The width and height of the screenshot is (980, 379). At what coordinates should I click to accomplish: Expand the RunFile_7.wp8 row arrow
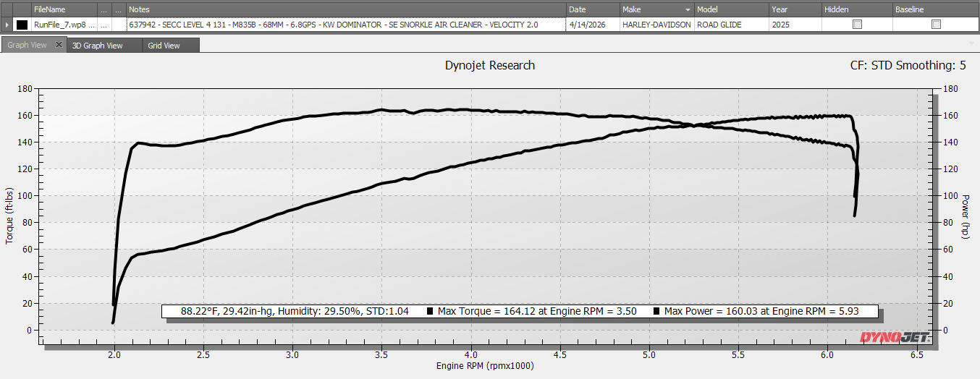(7, 25)
